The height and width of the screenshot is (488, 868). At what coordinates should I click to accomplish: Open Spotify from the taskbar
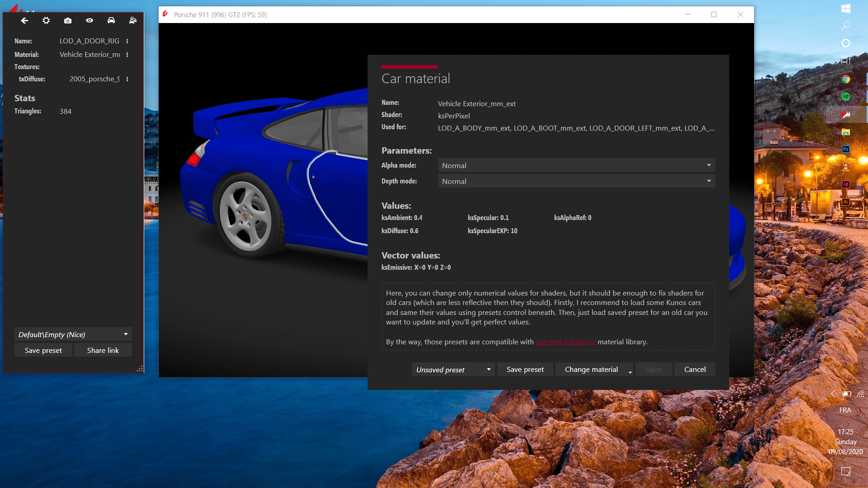846,97
